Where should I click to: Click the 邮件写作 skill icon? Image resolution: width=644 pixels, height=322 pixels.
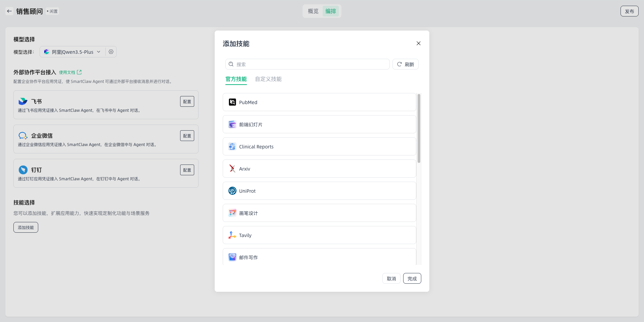232,257
